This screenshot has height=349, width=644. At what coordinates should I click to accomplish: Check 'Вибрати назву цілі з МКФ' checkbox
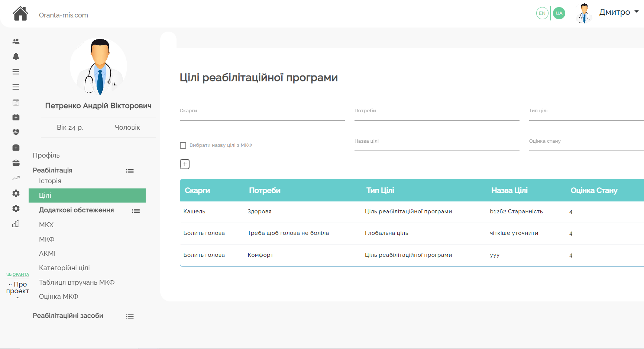pyautogui.click(x=183, y=145)
